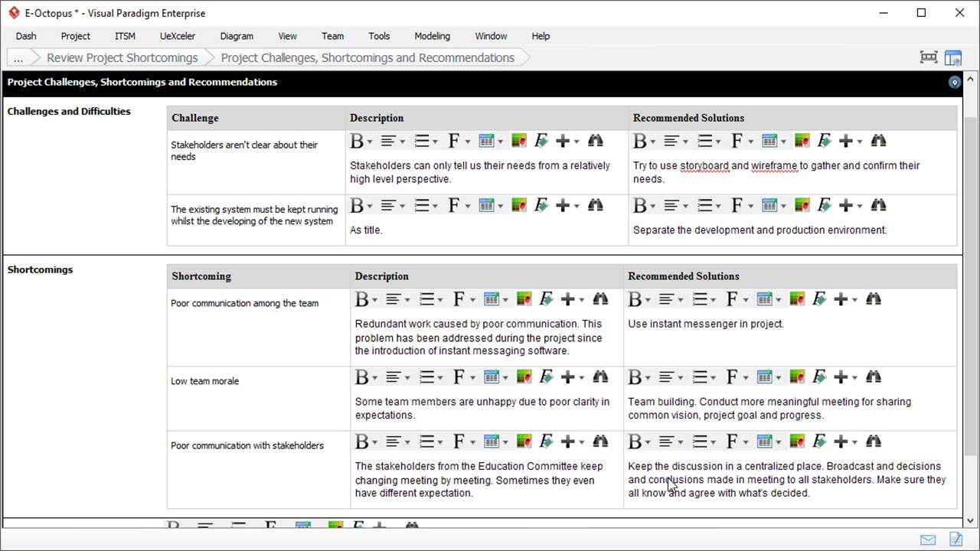Click the panel layout icon at top right

tap(953, 57)
